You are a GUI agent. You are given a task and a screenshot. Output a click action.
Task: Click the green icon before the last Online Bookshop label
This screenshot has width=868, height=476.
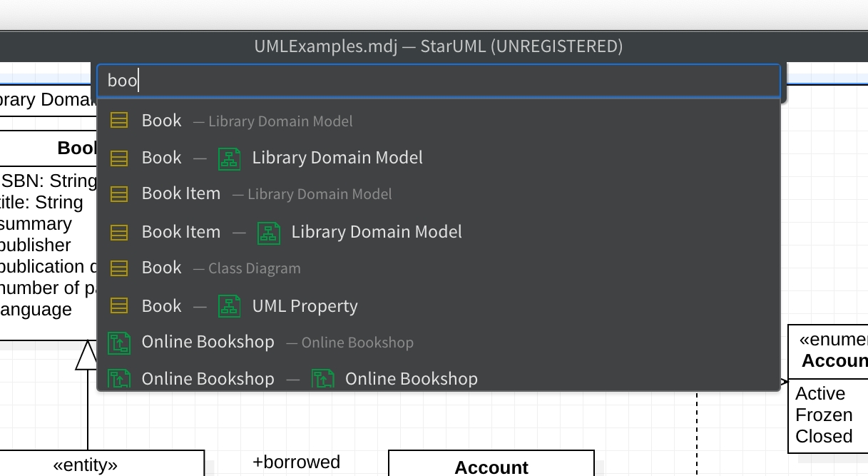click(x=322, y=378)
